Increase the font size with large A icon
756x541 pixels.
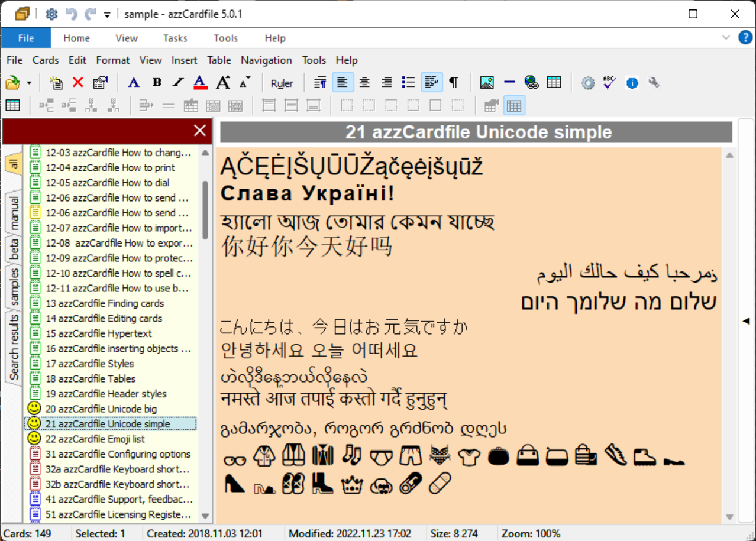coord(223,83)
